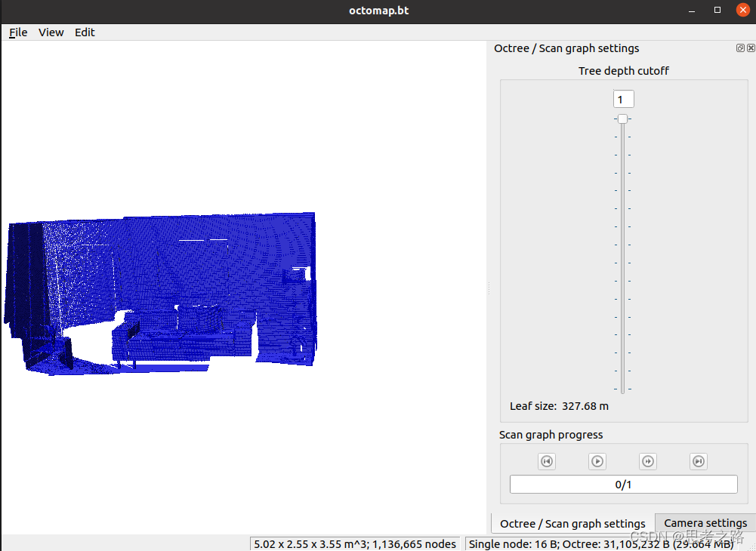Fast-forward the scan graph progress
Image resolution: width=756 pixels, height=551 pixels.
click(x=648, y=461)
